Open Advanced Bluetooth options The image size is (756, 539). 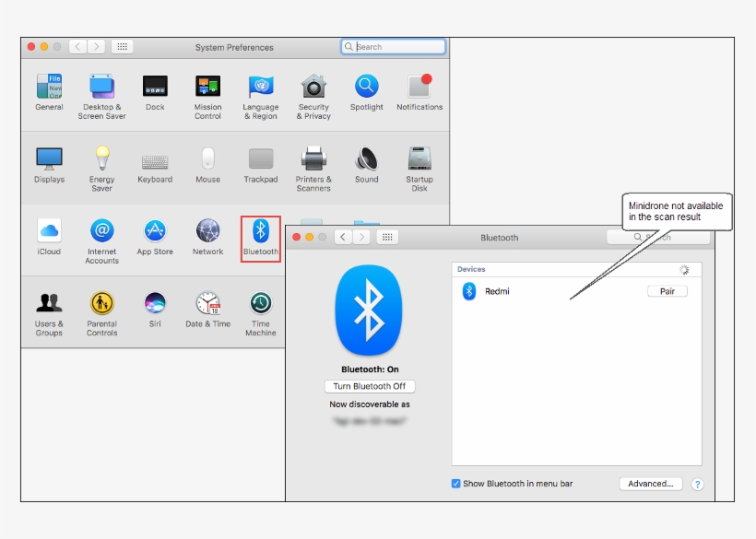651,483
